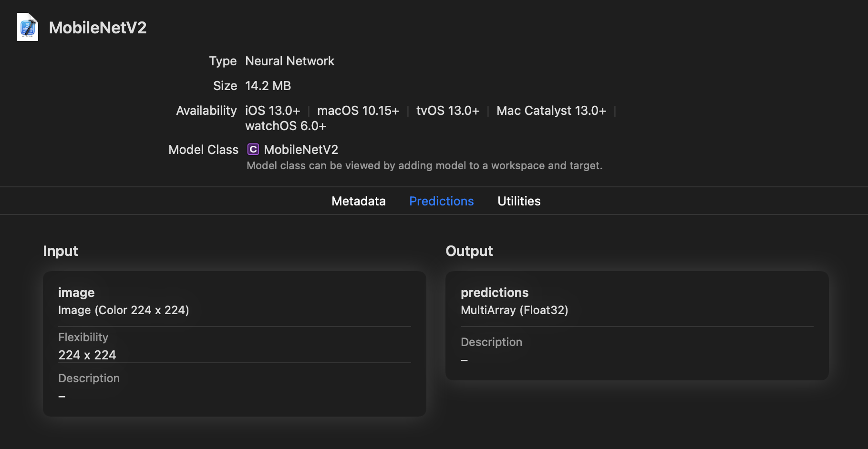Viewport: 868px width, 449px height.
Task: Click the purple Model Class C icon
Action: (x=253, y=150)
